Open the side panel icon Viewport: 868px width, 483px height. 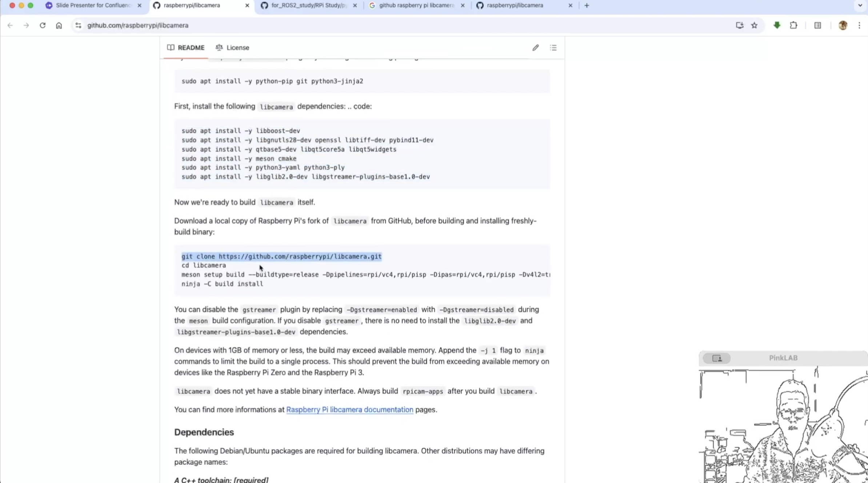[817, 25]
